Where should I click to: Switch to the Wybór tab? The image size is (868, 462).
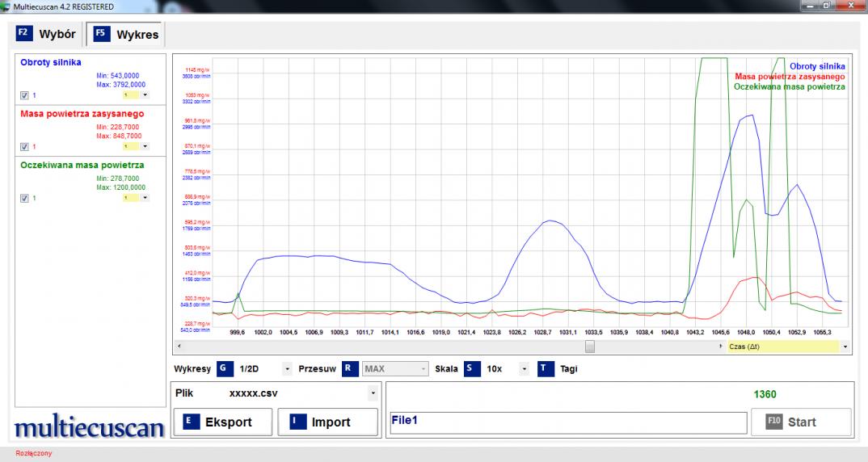47,35
